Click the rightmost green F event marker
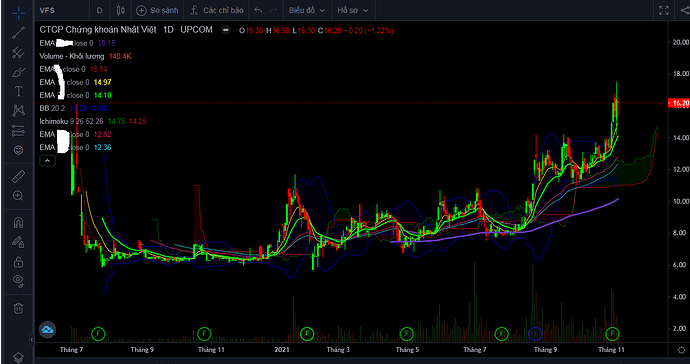 [x=612, y=334]
